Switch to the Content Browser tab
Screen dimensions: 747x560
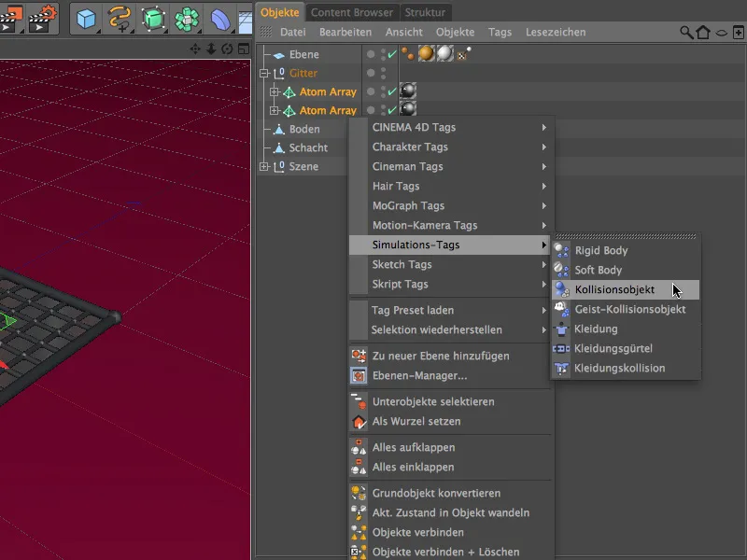point(352,12)
